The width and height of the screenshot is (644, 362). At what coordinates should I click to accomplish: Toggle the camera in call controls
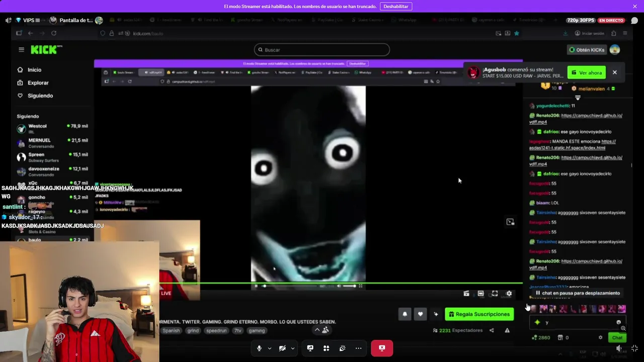coord(282,348)
